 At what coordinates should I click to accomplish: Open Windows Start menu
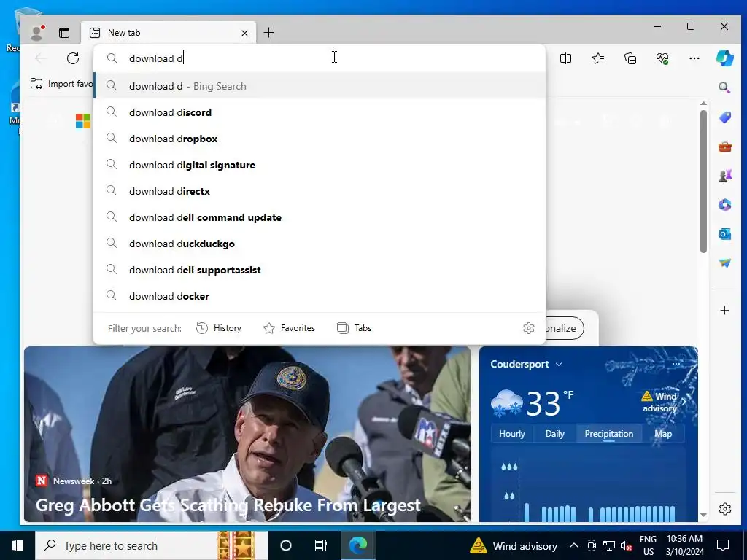18,545
